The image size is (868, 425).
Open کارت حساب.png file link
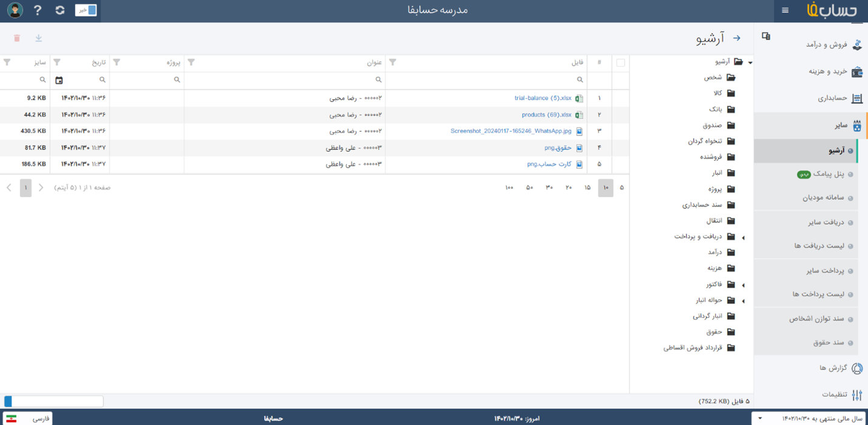549,164
